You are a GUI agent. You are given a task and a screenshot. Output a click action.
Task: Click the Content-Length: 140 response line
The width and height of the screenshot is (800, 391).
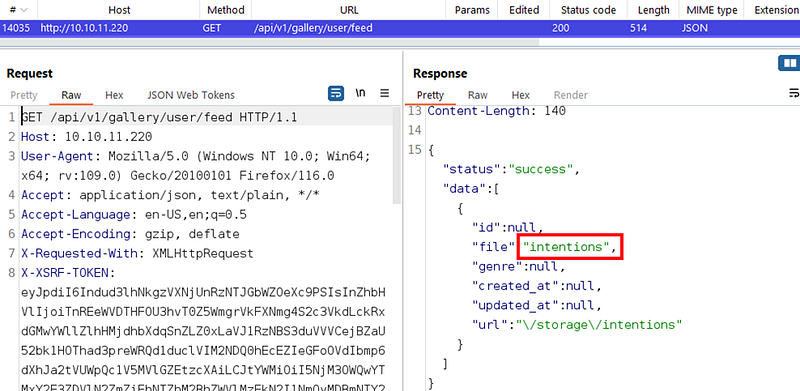[x=496, y=110]
